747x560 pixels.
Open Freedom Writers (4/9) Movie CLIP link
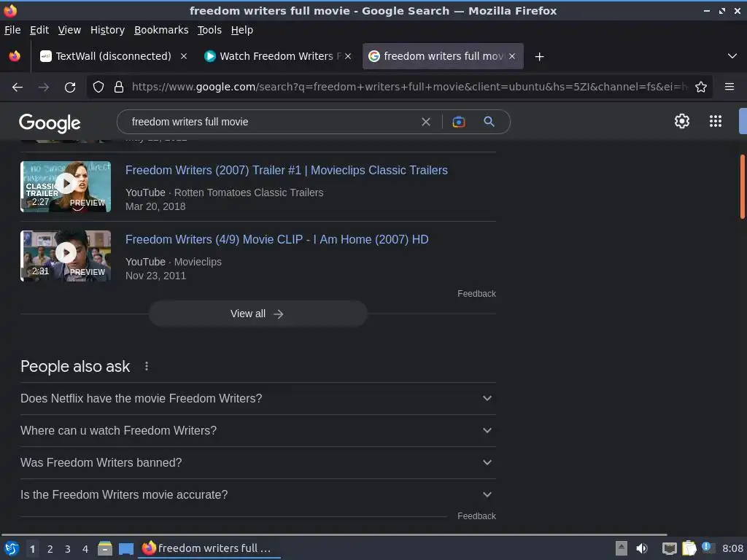click(276, 239)
